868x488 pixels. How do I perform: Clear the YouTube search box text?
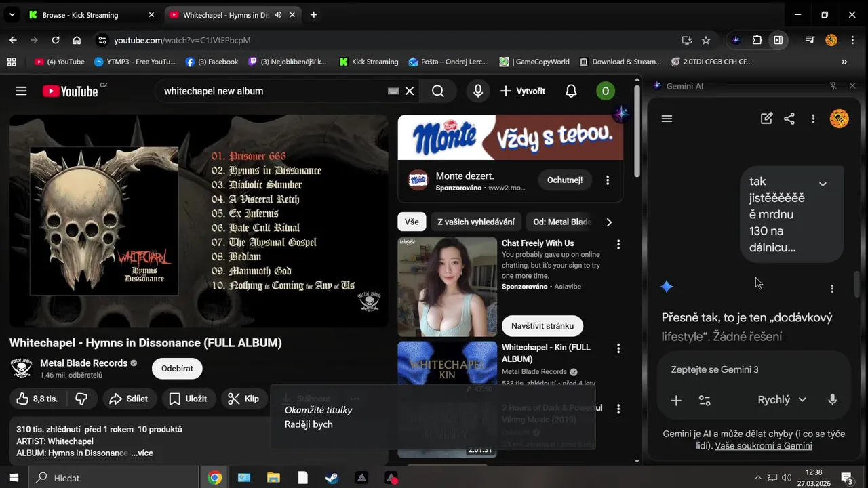(x=410, y=91)
